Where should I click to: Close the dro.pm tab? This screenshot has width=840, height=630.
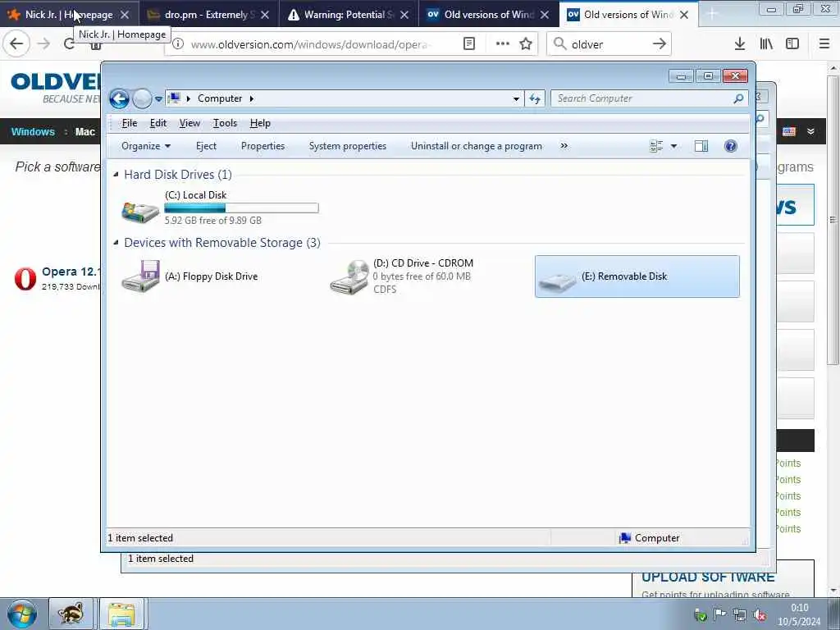[x=265, y=15]
